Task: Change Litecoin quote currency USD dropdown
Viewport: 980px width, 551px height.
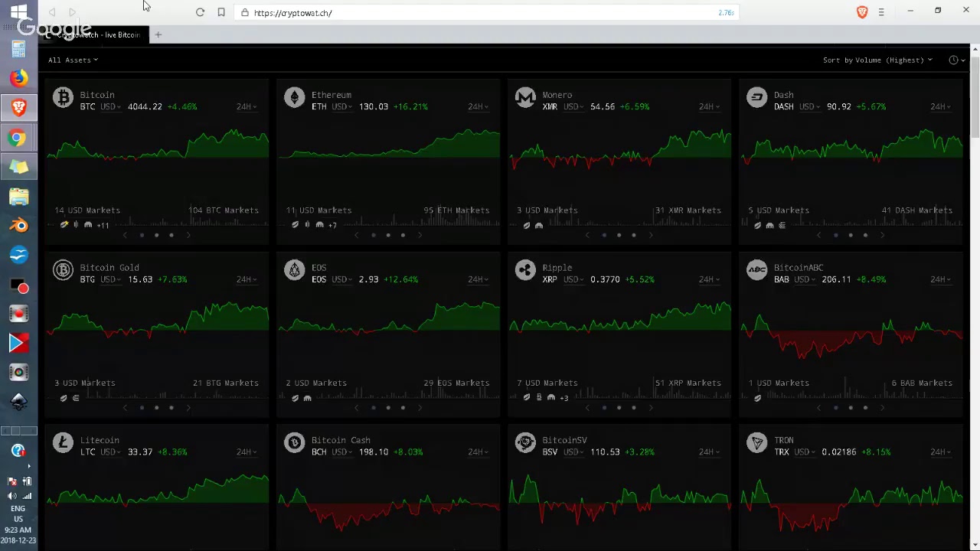Action: 110,452
